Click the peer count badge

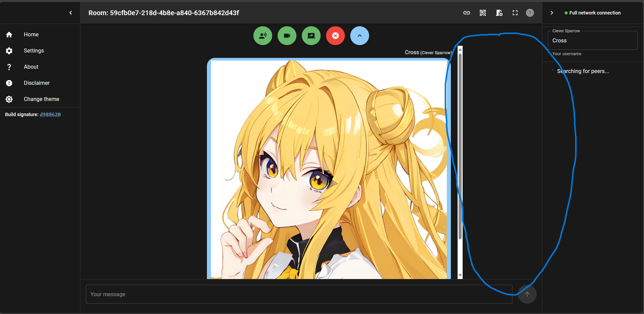(x=530, y=13)
